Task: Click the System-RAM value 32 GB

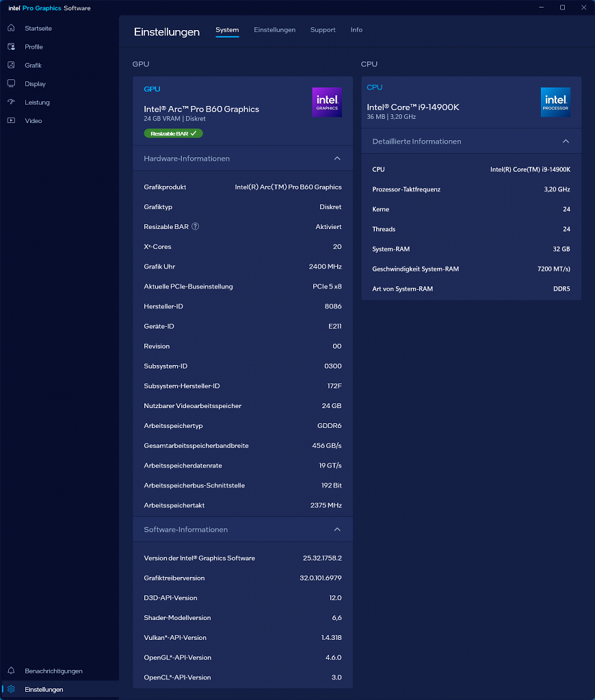Action: point(561,249)
